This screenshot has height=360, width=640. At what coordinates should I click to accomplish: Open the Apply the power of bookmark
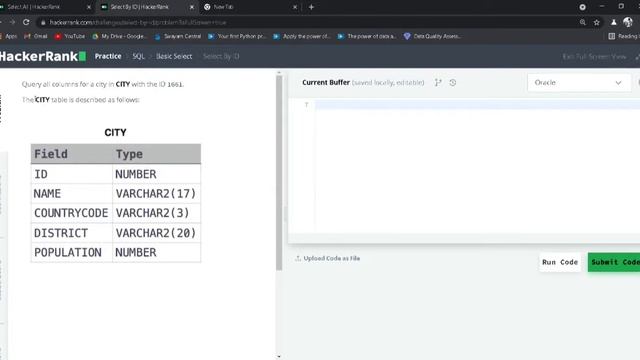point(302,36)
